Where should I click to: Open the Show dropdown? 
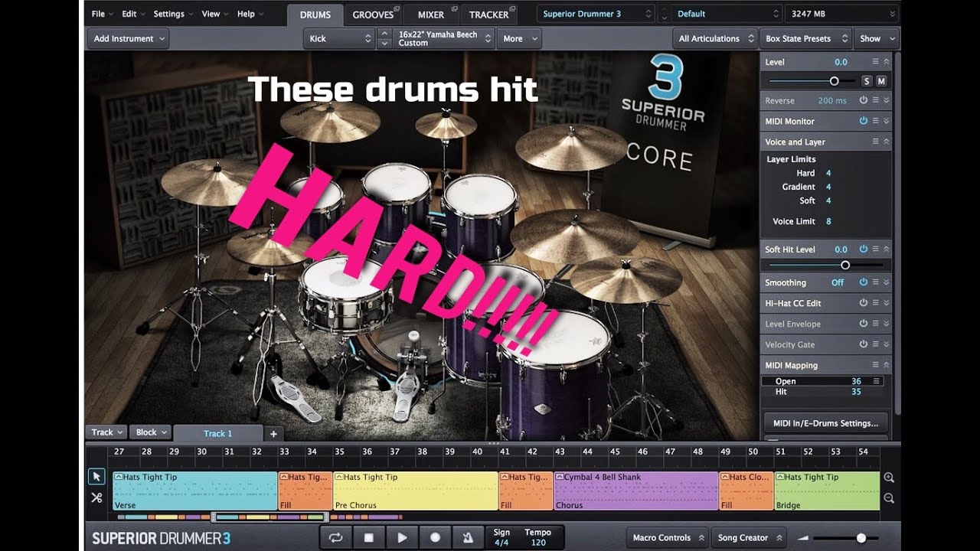click(x=876, y=38)
